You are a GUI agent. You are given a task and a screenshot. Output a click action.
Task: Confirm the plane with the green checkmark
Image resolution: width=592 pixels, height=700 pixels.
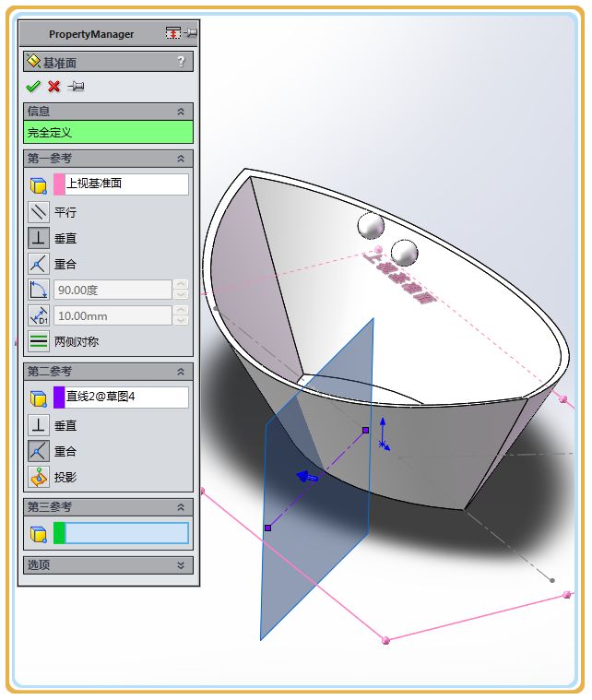click(x=33, y=86)
